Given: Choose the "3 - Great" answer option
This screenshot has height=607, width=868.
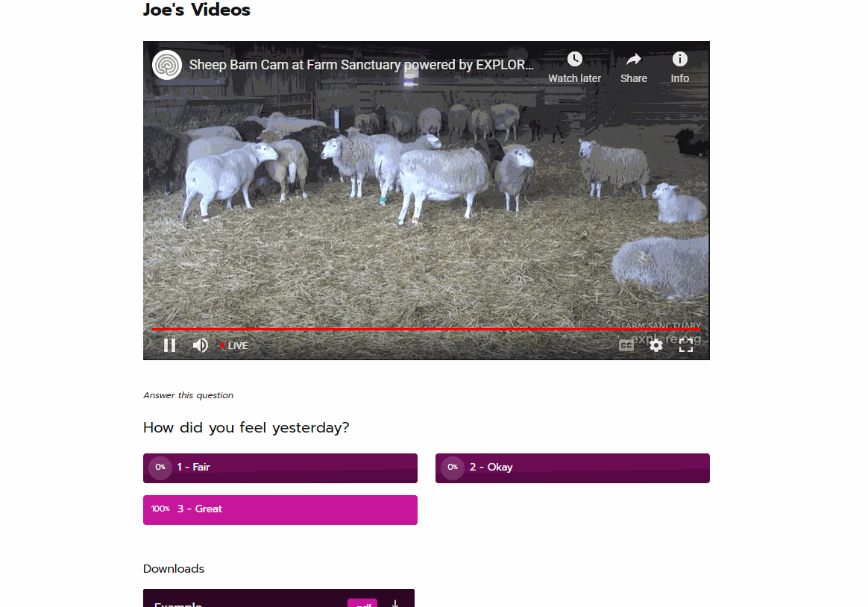Looking at the screenshot, I should pos(280,509).
